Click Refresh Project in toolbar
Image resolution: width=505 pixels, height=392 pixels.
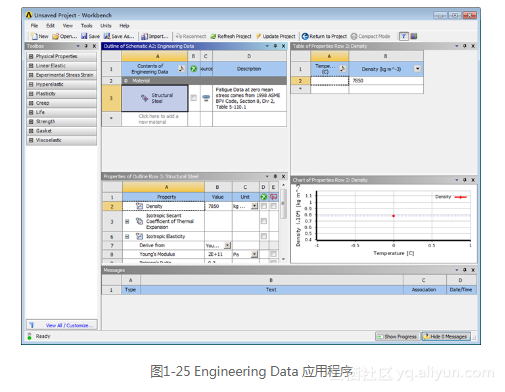(x=231, y=36)
